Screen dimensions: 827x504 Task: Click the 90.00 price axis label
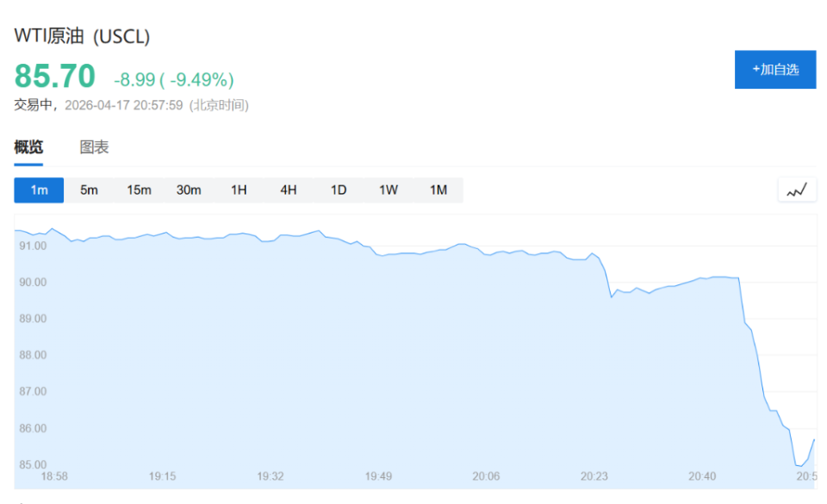pyautogui.click(x=31, y=283)
